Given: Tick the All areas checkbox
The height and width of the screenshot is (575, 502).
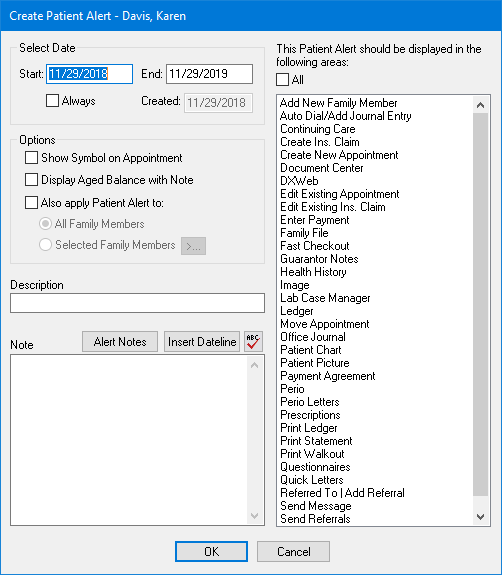Looking at the screenshot, I should click(x=282, y=80).
